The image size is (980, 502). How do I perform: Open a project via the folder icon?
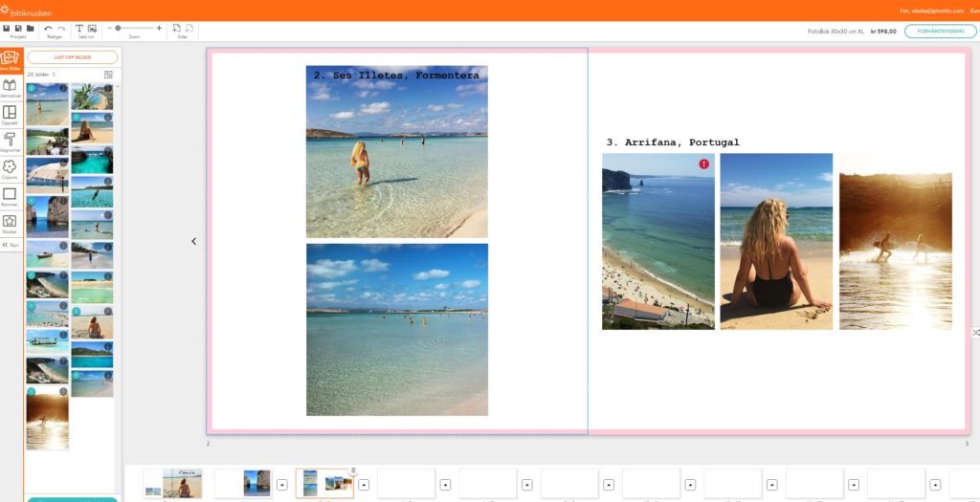[30, 29]
